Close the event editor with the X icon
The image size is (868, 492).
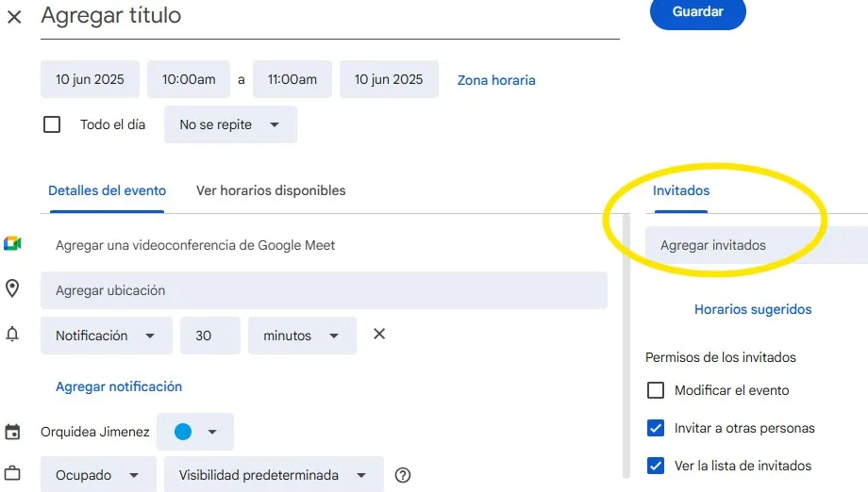pyautogui.click(x=14, y=17)
